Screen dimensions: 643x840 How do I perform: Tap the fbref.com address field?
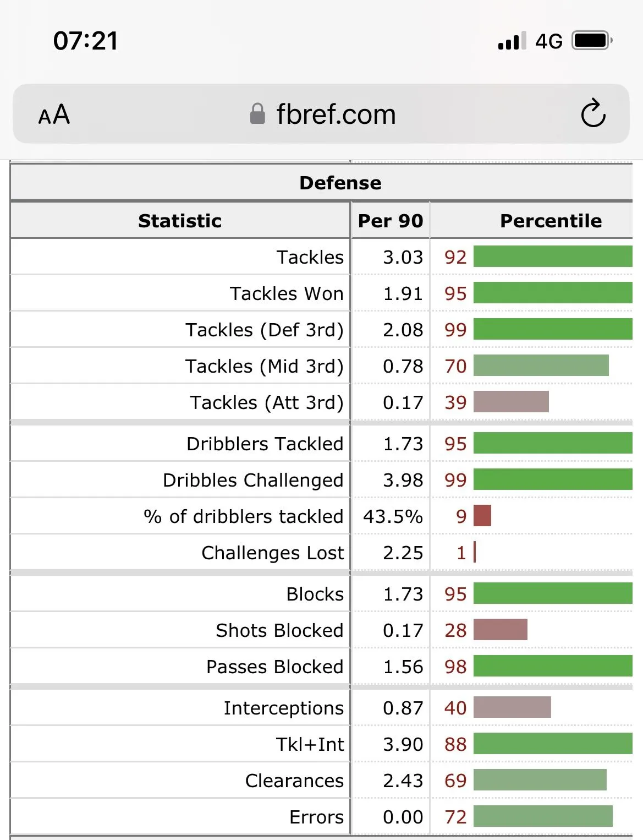pos(336,114)
